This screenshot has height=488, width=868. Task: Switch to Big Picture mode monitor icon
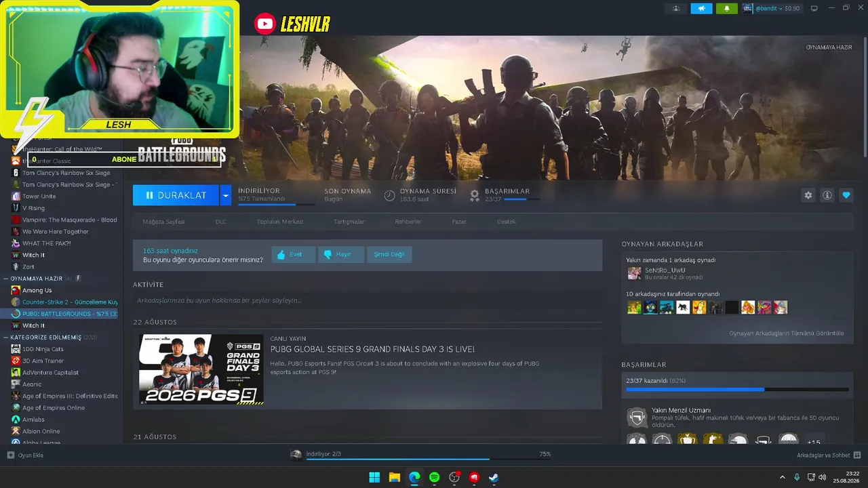pos(814,8)
